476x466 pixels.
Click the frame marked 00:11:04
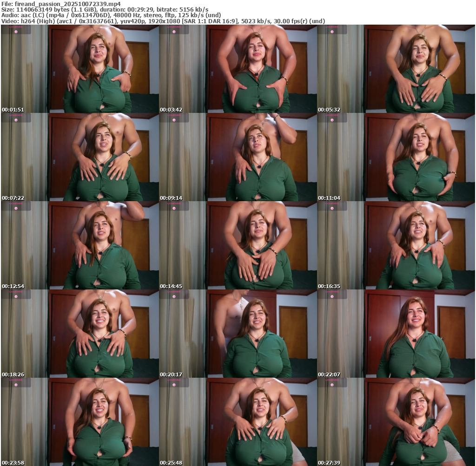(x=396, y=157)
